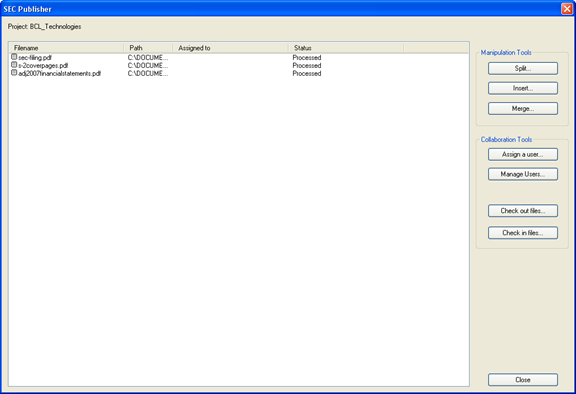Click Processed status of adj2007financialstatements.pdf
Image resolution: width=576 pixels, height=394 pixels.
[x=307, y=74]
